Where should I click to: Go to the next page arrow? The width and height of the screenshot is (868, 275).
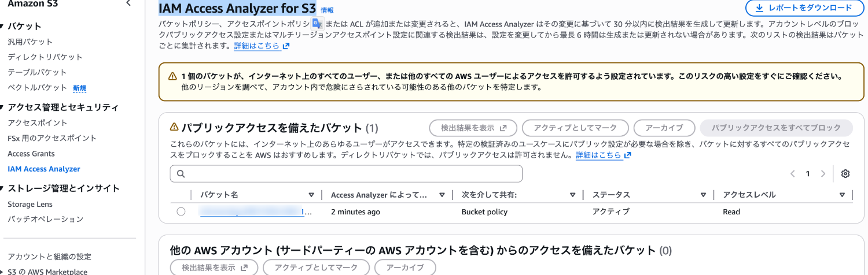[823, 174]
